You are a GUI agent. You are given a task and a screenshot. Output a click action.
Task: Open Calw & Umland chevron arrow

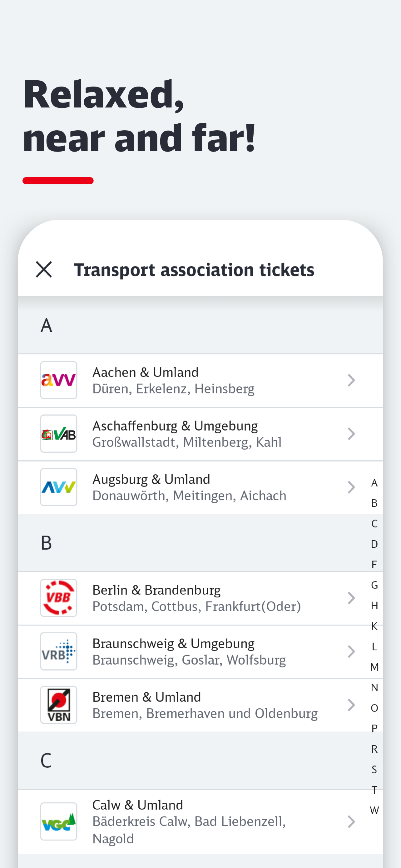point(351,821)
